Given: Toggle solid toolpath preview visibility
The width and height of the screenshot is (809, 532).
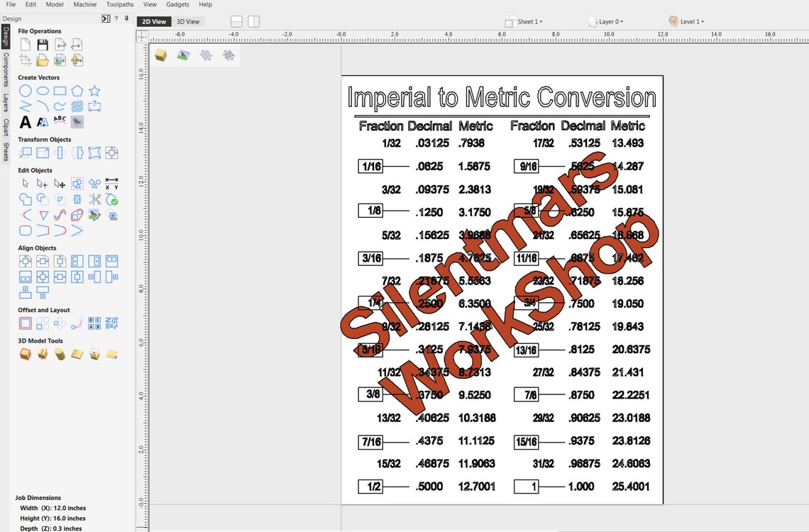Looking at the screenshot, I should (229, 55).
